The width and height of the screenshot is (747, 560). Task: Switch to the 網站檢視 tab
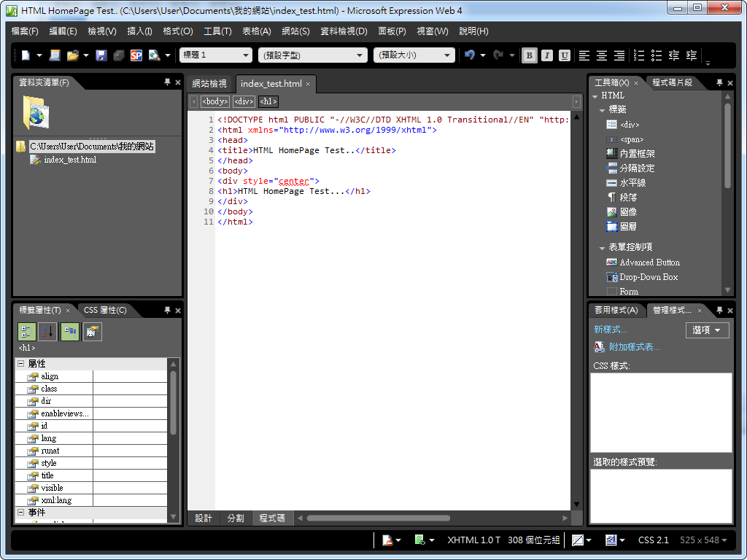tap(209, 84)
